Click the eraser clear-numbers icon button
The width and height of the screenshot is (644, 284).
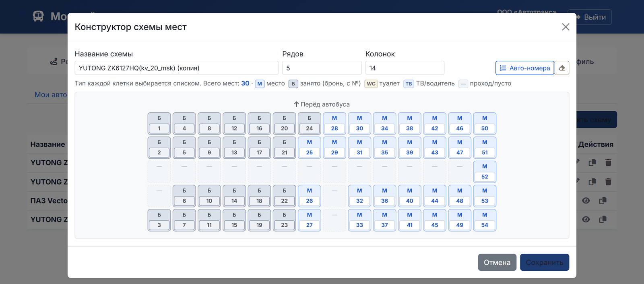tap(562, 68)
